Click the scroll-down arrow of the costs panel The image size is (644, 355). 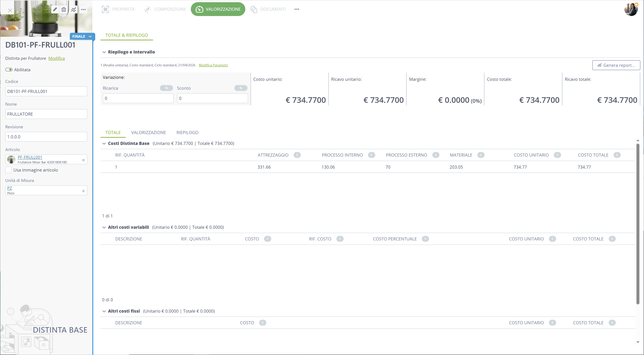coord(638,342)
